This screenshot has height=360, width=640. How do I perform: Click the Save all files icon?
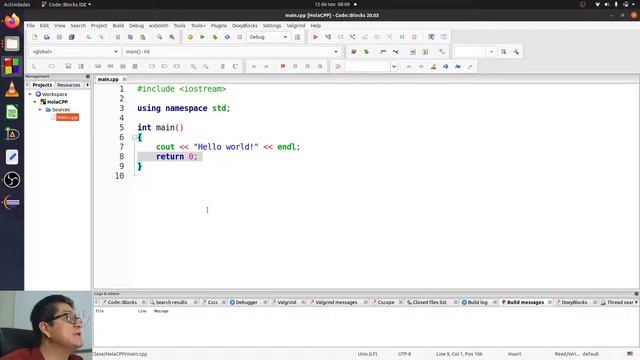pyautogui.click(x=71, y=37)
